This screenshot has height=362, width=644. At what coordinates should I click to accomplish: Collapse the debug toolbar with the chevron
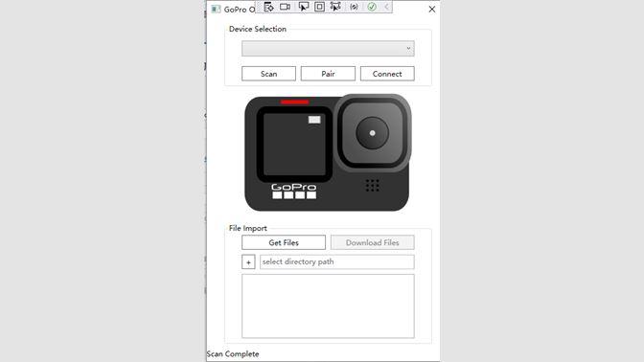coord(386,7)
